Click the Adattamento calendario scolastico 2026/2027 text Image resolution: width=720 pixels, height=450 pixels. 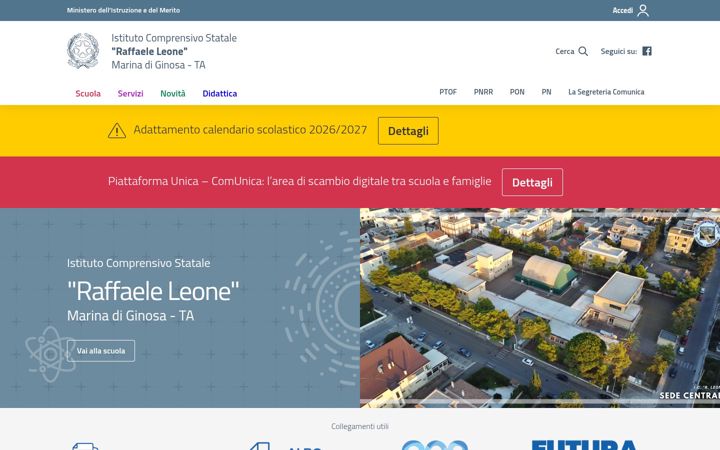[250, 129]
